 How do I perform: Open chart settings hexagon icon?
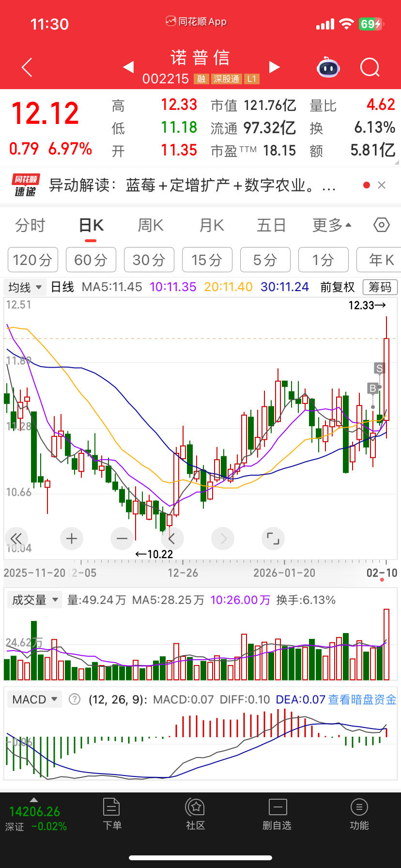pyautogui.click(x=382, y=225)
